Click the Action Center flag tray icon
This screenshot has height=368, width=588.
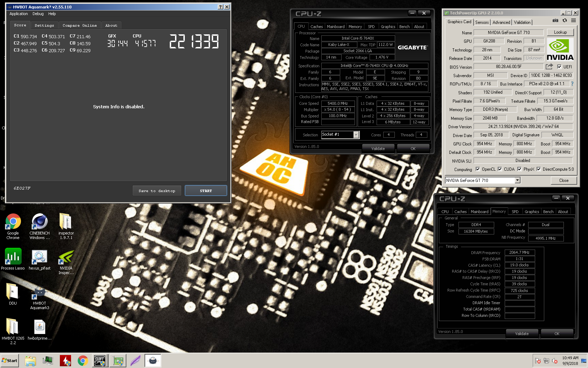[538, 361]
